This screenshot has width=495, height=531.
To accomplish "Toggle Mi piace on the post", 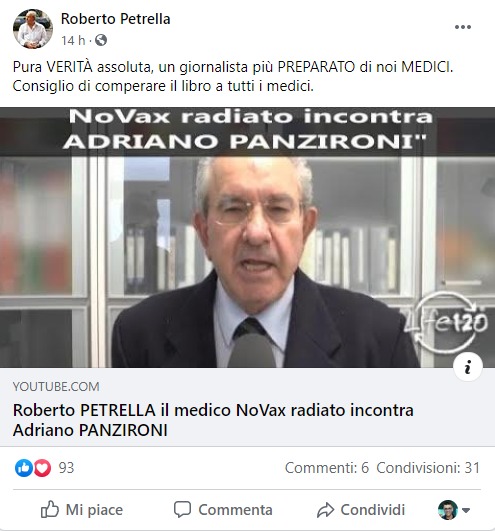I will (82, 510).
